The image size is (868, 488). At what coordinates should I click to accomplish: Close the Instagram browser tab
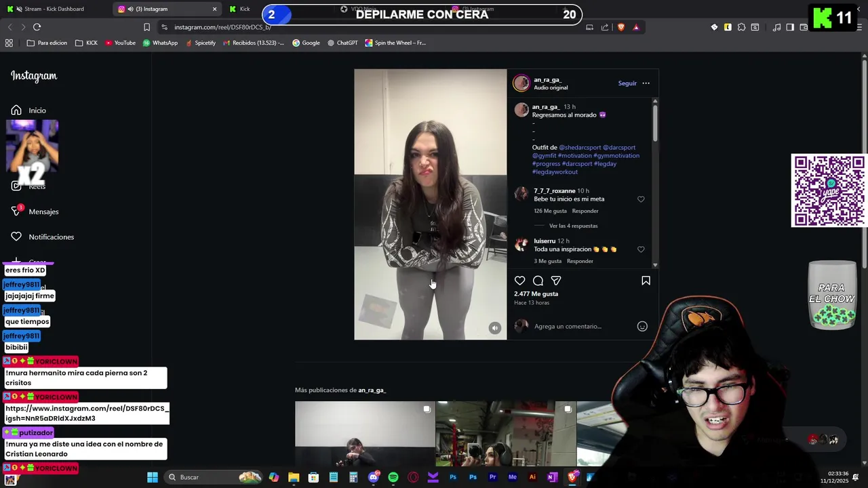(215, 9)
